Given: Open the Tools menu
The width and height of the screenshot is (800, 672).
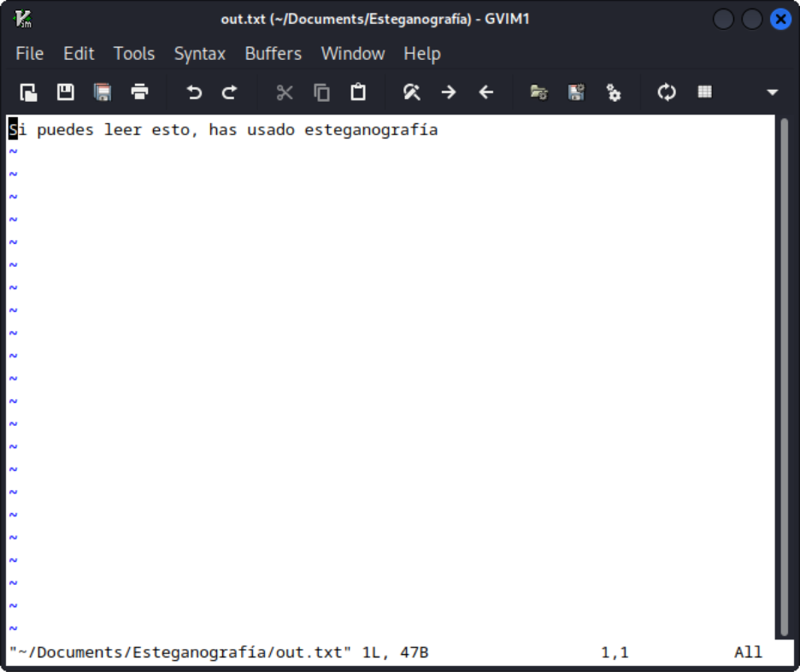Looking at the screenshot, I should tap(134, 54).
